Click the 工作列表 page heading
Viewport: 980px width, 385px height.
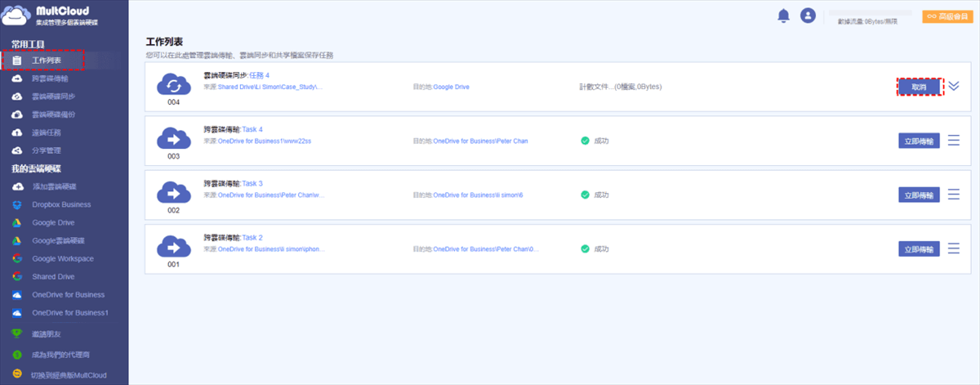tap(164, 41)
